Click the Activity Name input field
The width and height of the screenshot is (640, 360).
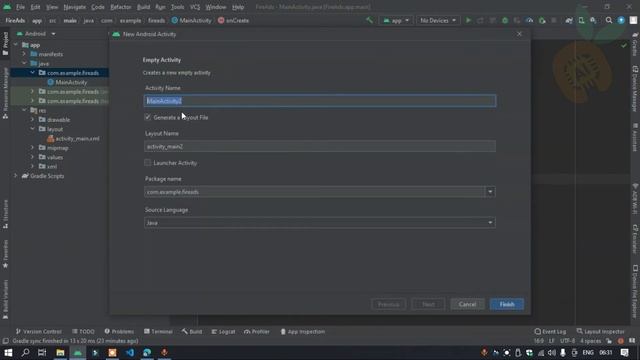pos(320,101)
